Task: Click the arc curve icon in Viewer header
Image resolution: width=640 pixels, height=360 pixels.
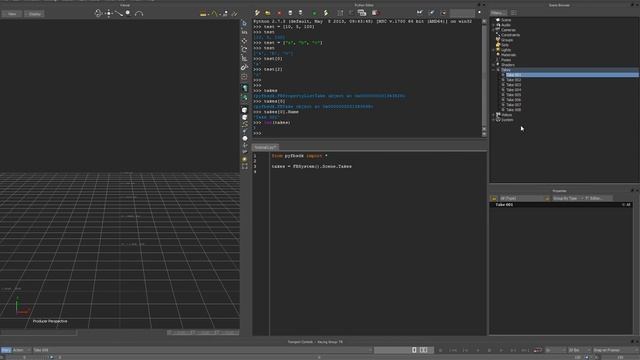Action: pos(139,13)
